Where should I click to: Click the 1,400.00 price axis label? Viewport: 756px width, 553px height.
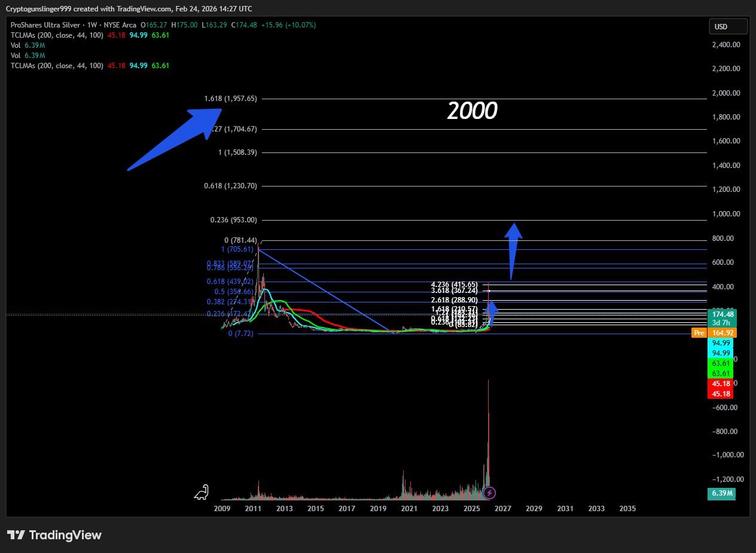(x=727, y=166)
